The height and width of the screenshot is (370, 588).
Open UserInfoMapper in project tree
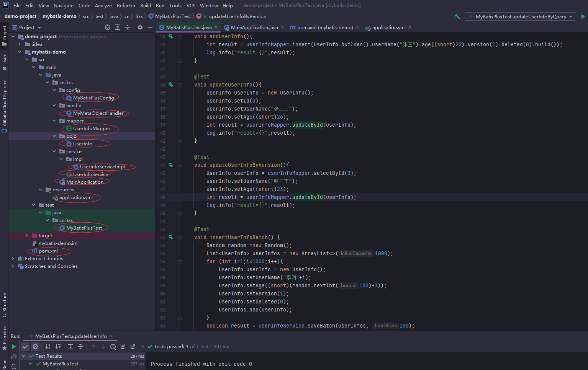[x=92, y=129]
